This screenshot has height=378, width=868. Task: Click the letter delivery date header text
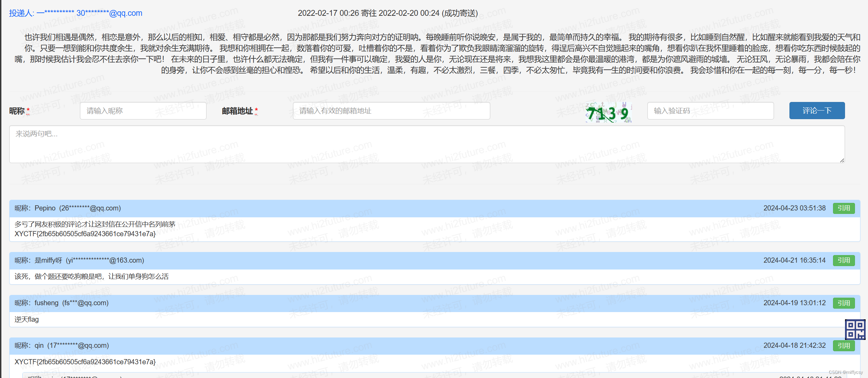pyautogui.click(x=387, y=13)
